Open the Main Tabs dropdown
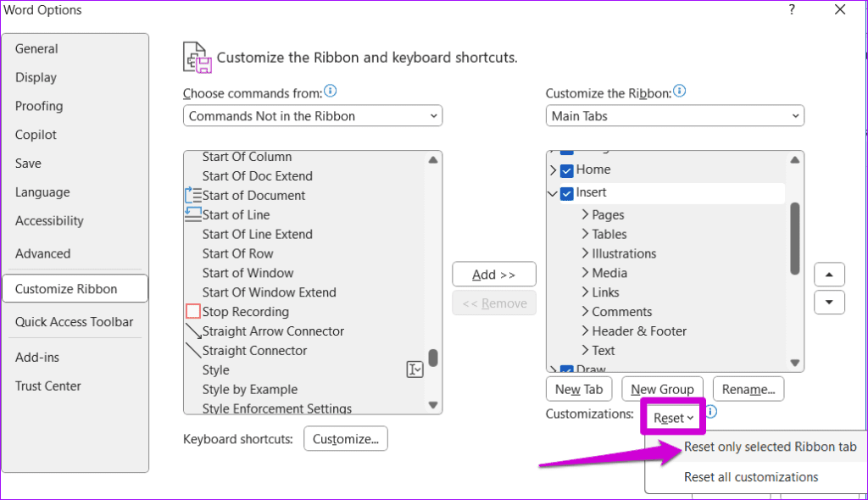868x500 pixels. 675,116
